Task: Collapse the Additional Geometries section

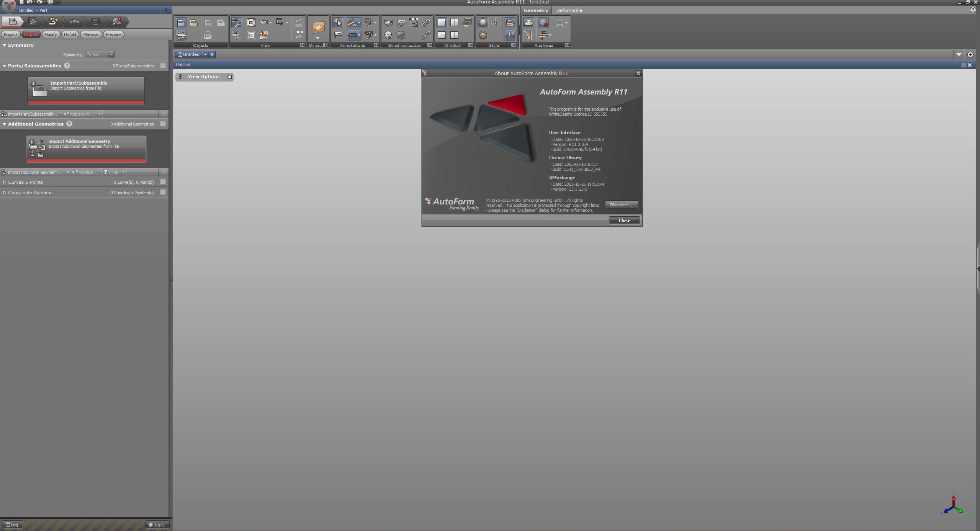Action: coord(5,124)
